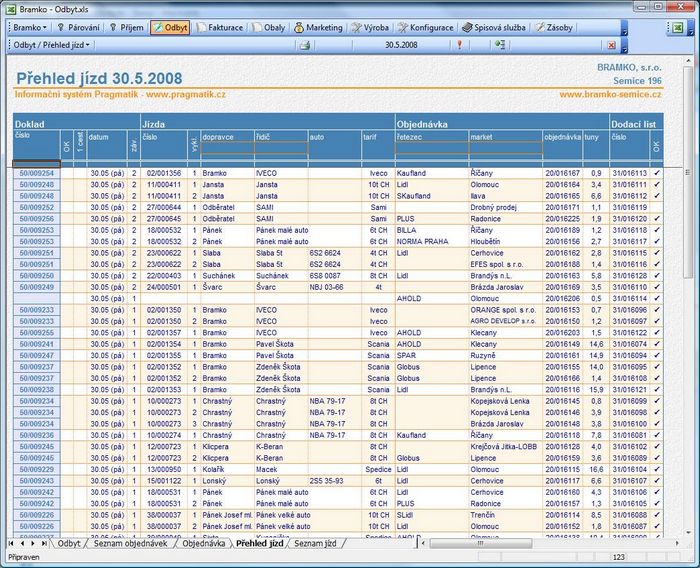
Task: Click the vertical scrollbar thumb
Action: point(688,174)
